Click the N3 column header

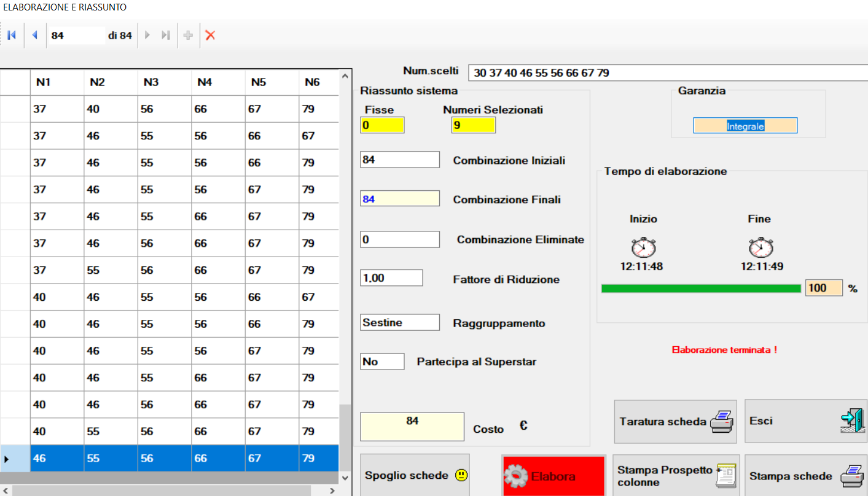coord(165,82)
